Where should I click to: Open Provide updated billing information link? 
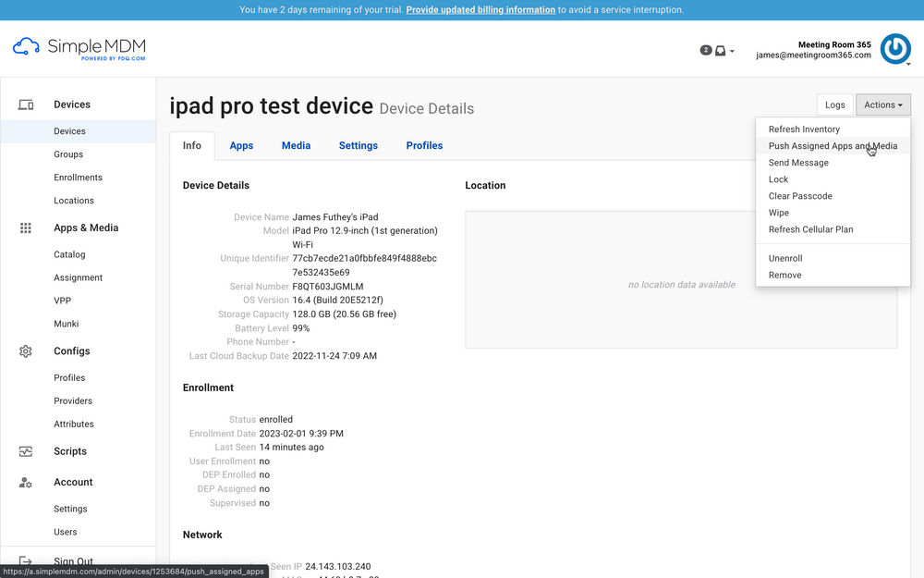point(480,9)
